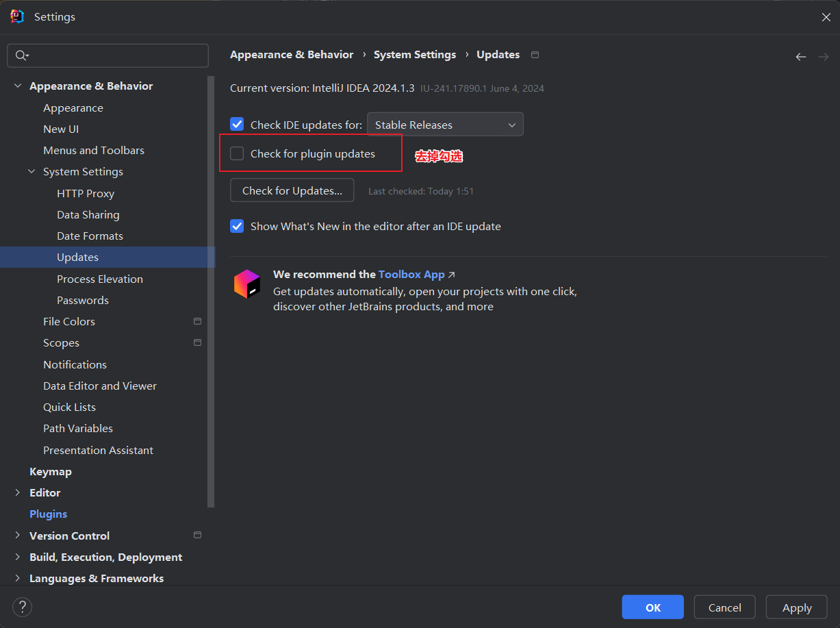Click the project icon next to Version Control

click(197, 536)
